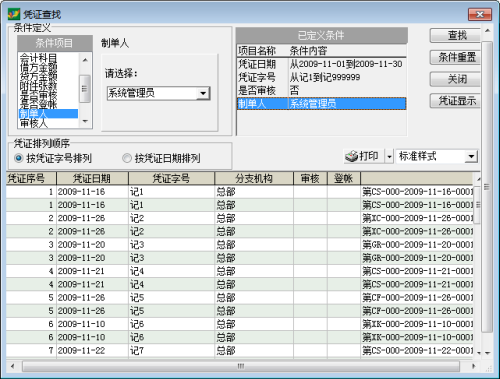Click the 关闭 button
The image size is (500, 379).
click(x=456, y=79)
